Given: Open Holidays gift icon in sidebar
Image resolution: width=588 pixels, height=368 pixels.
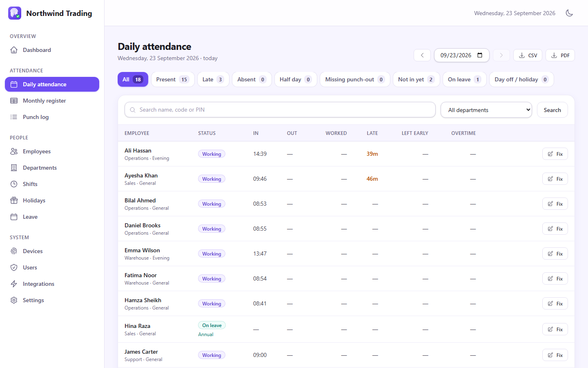Looking at the screenshot, I should [x=14, y=200].
